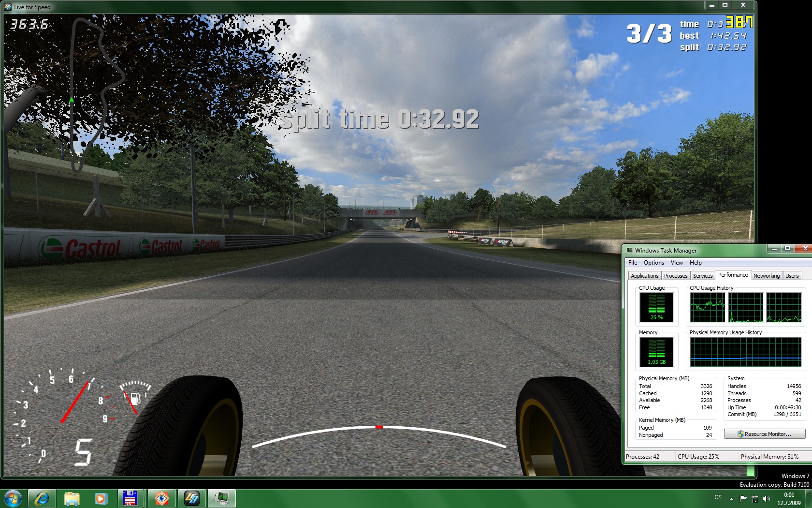812x508 pixels.
Task: Click the split time 0:32.92 in HUD
Action: pos(727,47)
